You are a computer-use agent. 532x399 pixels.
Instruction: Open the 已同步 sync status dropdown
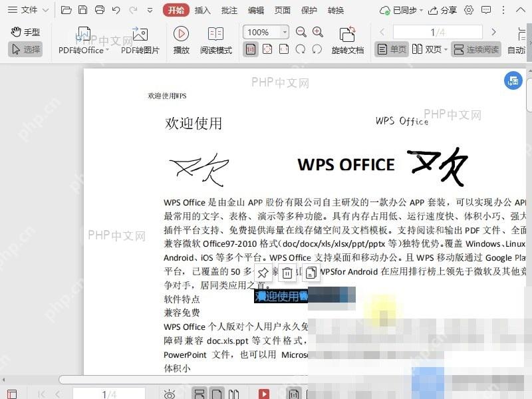tap(401, 11)
